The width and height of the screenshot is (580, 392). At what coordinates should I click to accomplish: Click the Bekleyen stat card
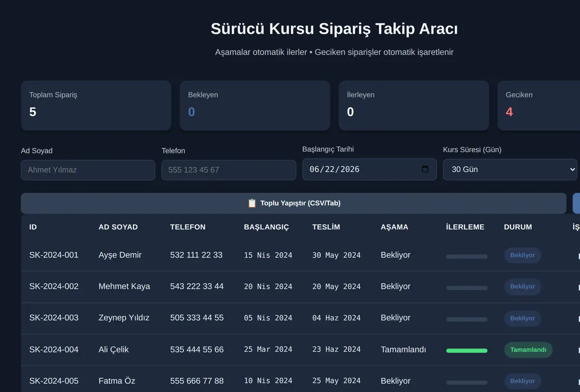point(255,105)
